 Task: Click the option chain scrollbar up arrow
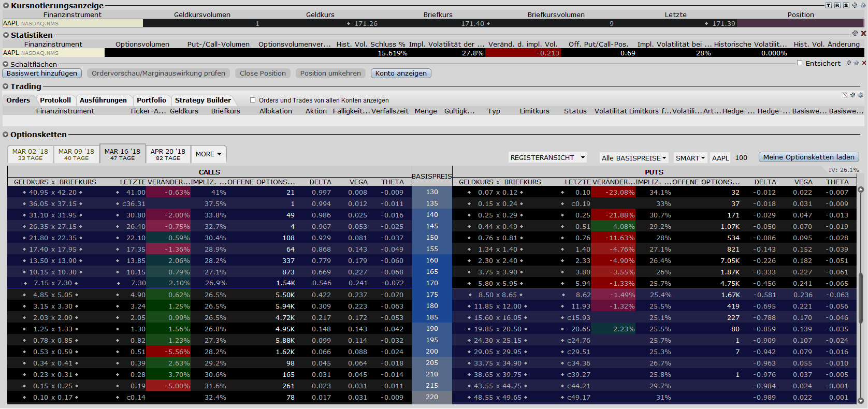(x=861, y=189)
